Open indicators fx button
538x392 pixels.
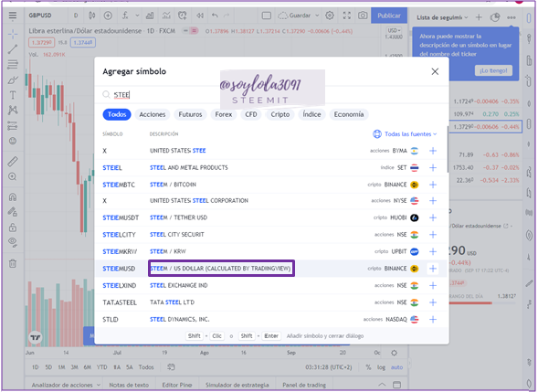click(x=125, y=16)
